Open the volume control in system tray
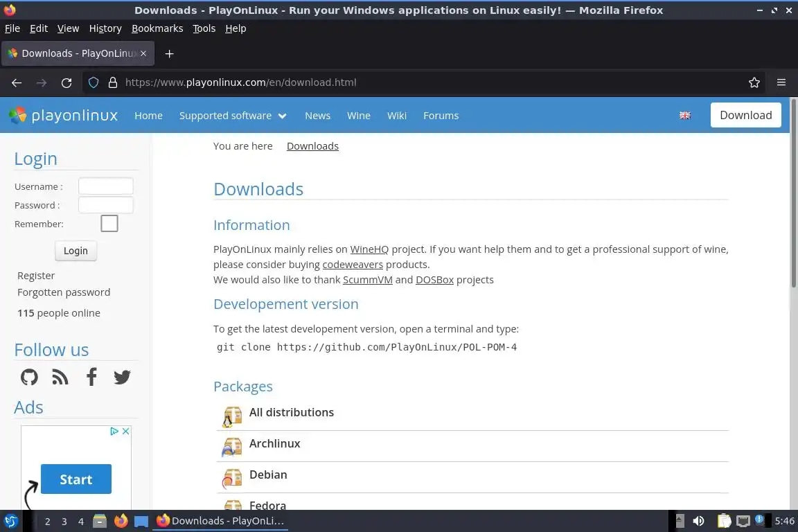This screenshot has height=532, width=798. click(x=699, y=521)
